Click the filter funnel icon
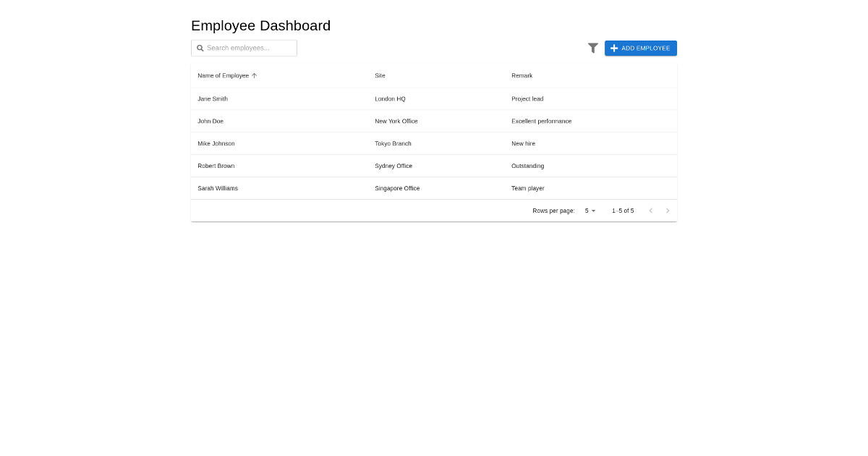 [593, 48]
